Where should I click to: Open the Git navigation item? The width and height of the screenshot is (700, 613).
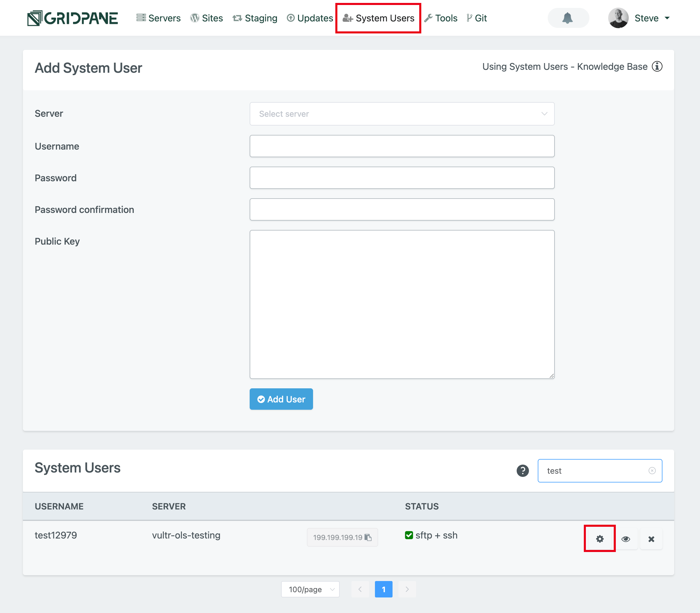tap(476, 18)
